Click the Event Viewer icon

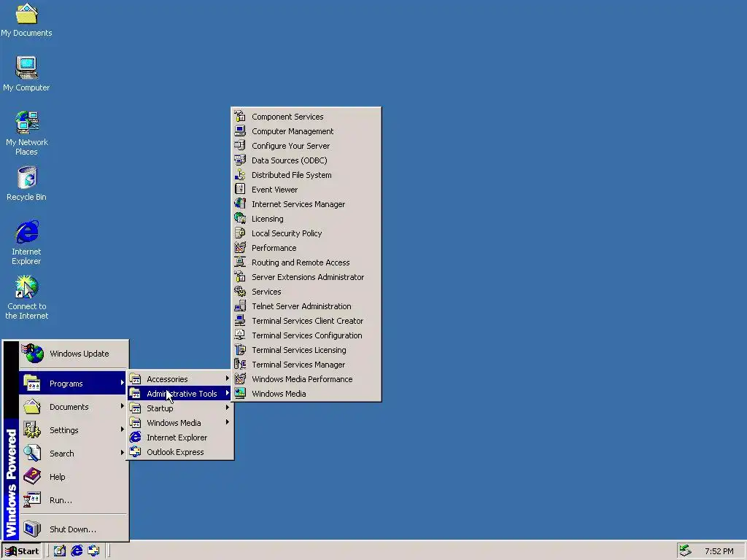click(240, 189)
